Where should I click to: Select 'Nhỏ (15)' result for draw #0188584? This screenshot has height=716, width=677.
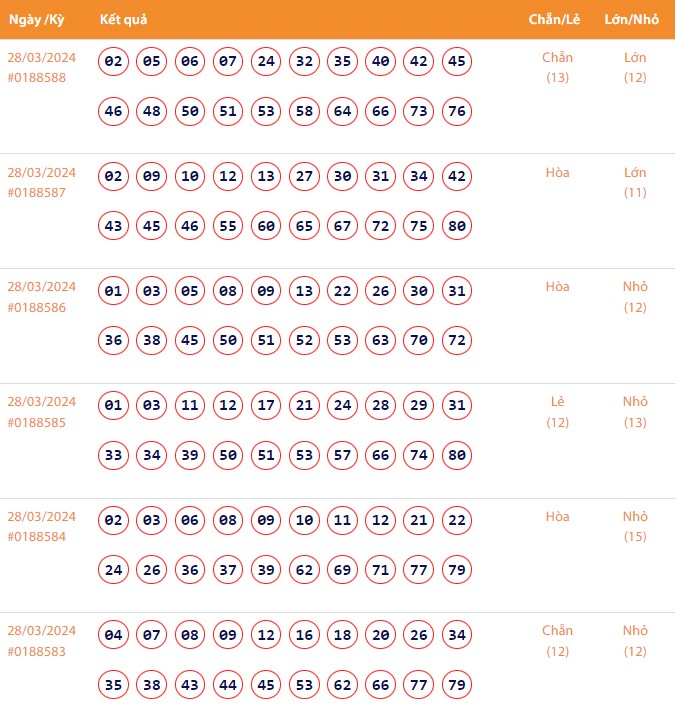click(635, 527)
